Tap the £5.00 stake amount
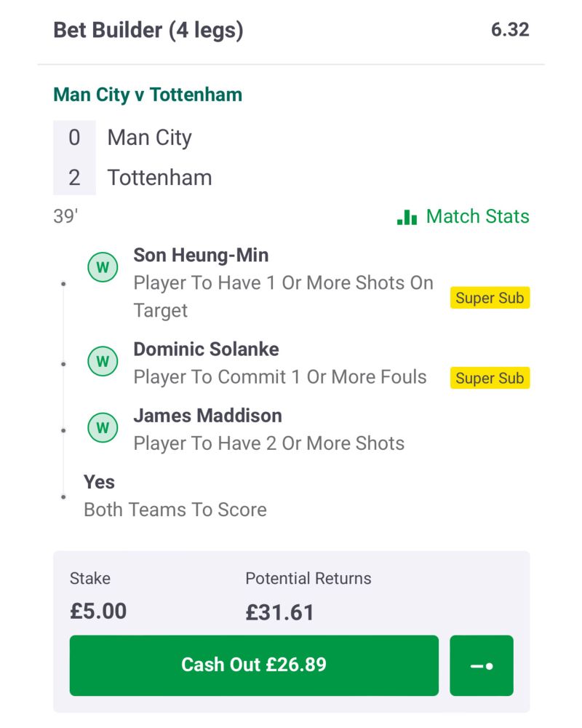The height and width of the screenshot is (728, 582). click(98, 611)
